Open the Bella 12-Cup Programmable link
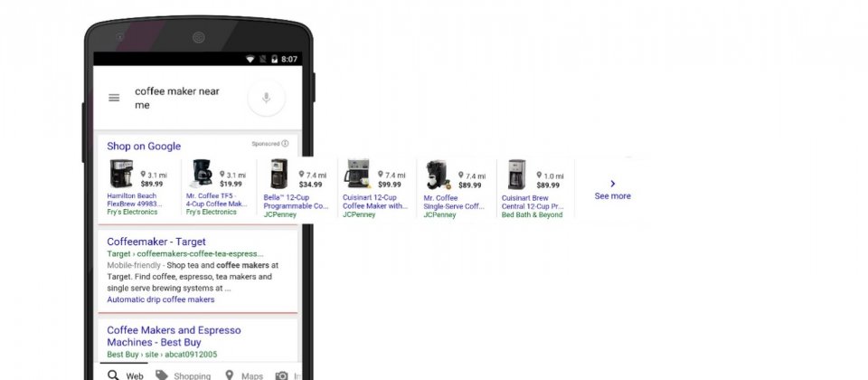The width and height of the screenshot is (868, 380). click(x=297, y=202)
